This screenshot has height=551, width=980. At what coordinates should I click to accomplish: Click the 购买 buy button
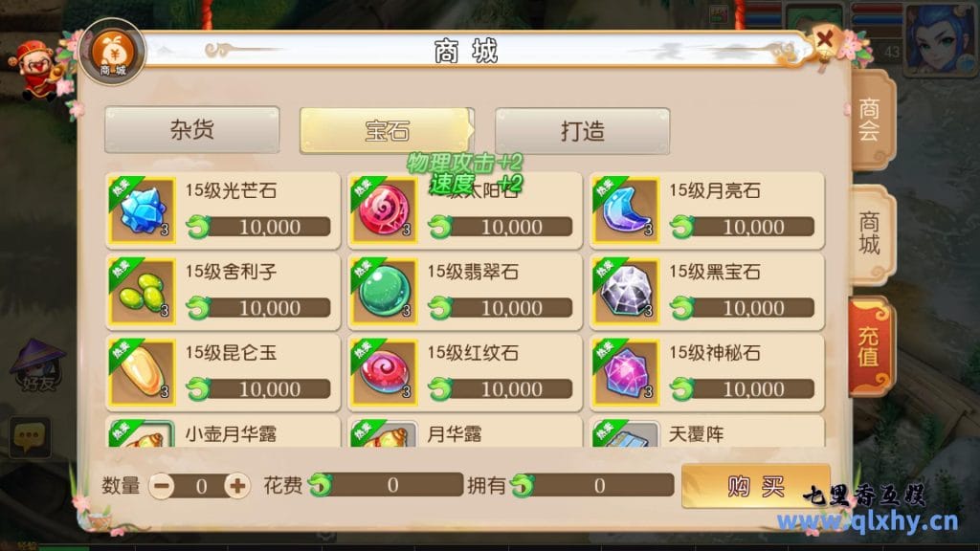point(756,485)
